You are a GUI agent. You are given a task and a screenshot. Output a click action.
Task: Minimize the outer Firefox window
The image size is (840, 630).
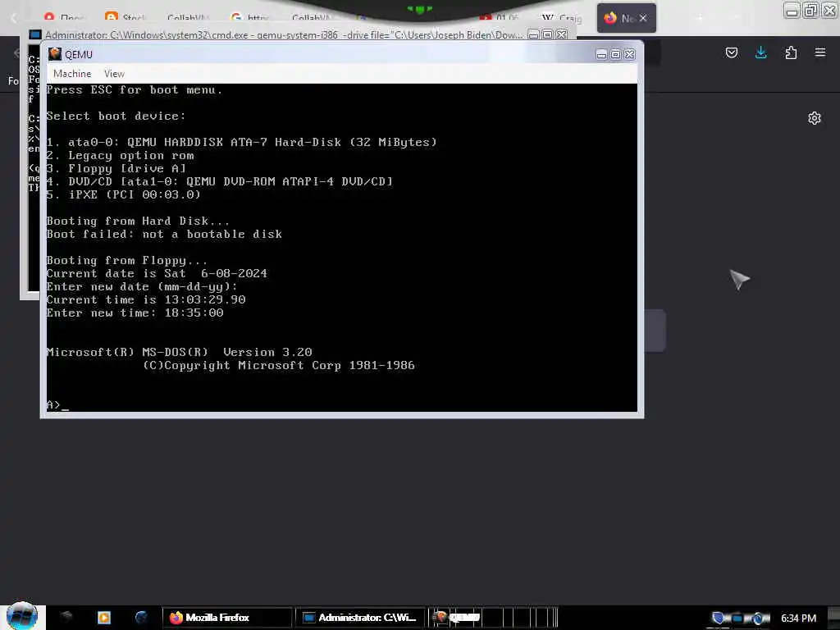(792, 10)
